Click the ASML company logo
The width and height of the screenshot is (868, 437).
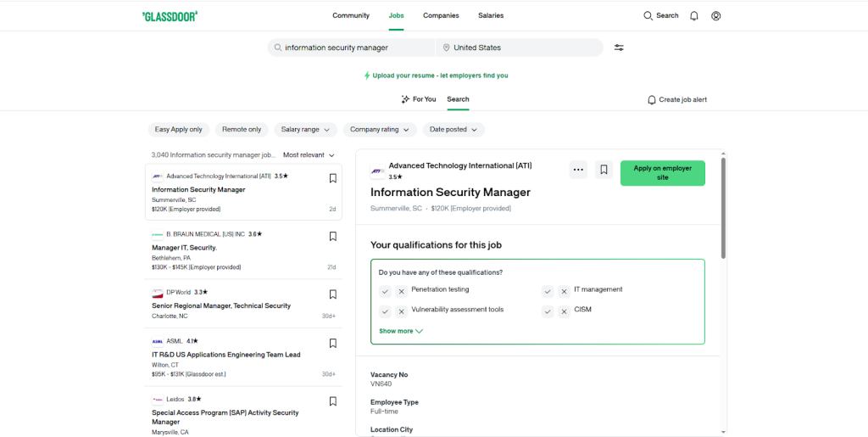click(x=157, y=341)
